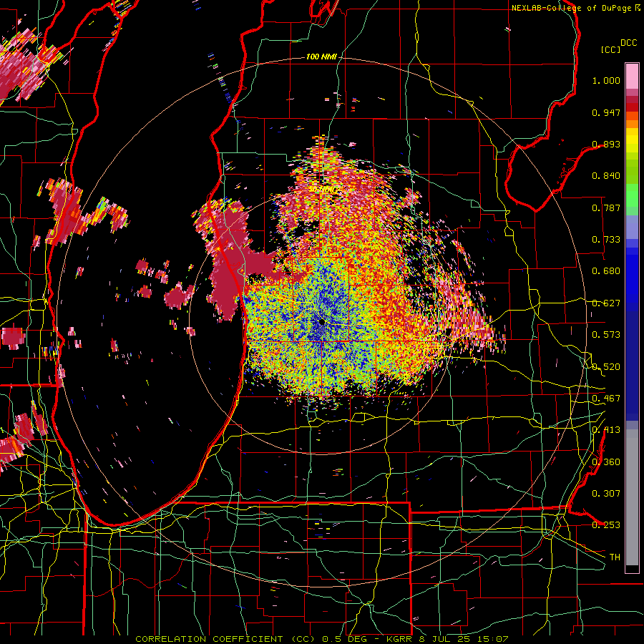Image resolution: width=644 pixels, height=644 pixels.
Task: Click the gray bottom segment of the color bar
Action: tap(632, 497)
